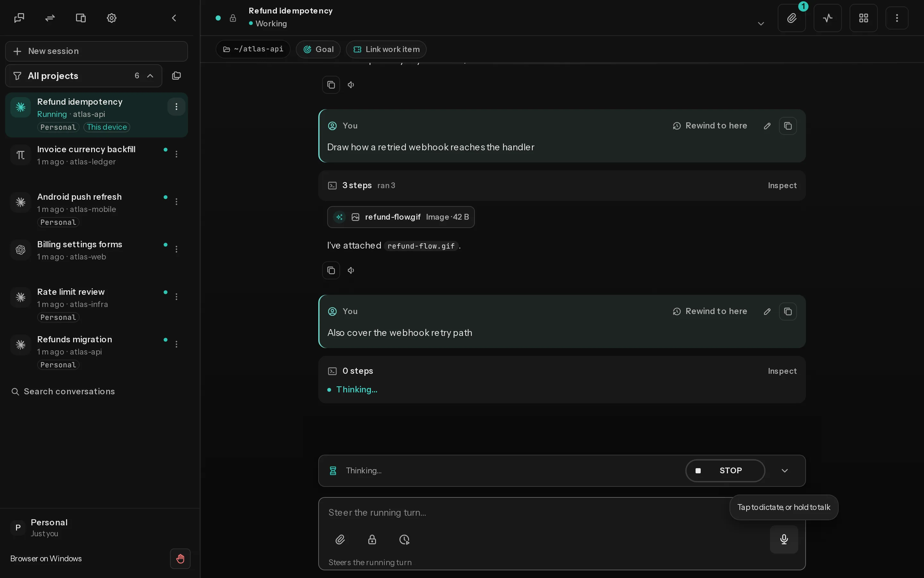
Task: Click the red hand icon near Browser on Windows
Action: 180,558
